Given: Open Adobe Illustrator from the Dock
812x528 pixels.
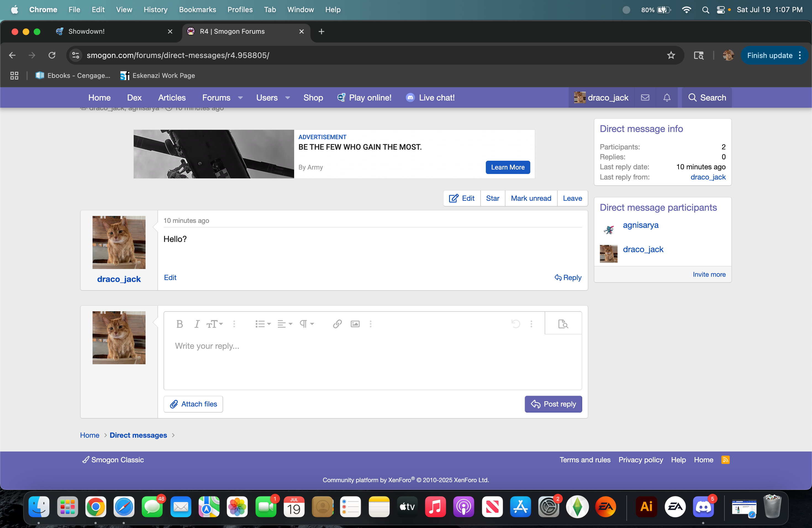Looking at the screenshot, I should pos(646,506).
